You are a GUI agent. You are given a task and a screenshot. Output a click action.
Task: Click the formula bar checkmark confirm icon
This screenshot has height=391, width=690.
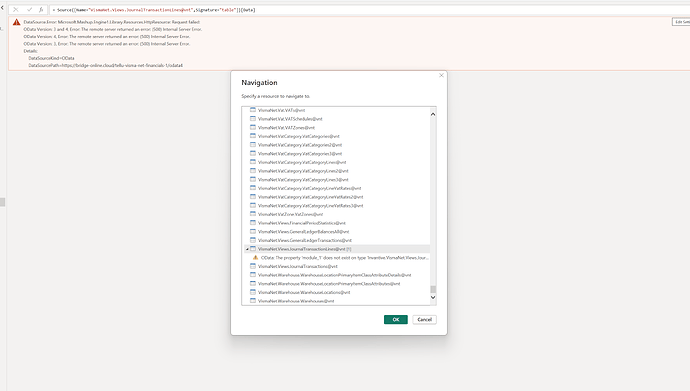pyautogui.click(x=29, y=9)
